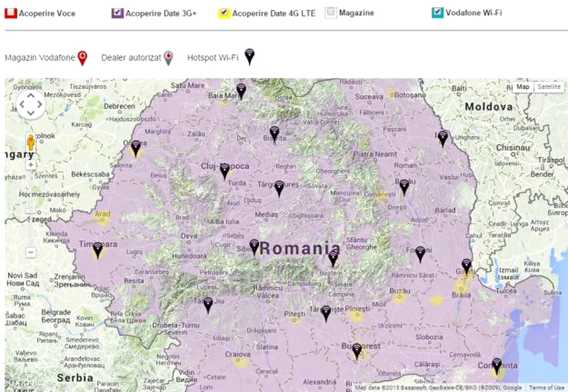The width and height of the screenshot is (568, 392).
Task: Select the Wi-Fi pin at Bucharest
Action: click(357, 351)
